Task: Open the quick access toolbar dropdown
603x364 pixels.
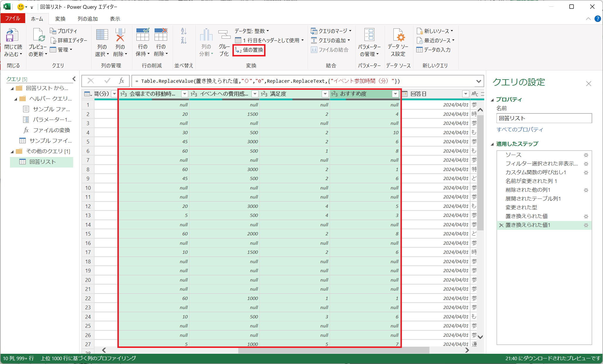Action: tap(32, 7)
